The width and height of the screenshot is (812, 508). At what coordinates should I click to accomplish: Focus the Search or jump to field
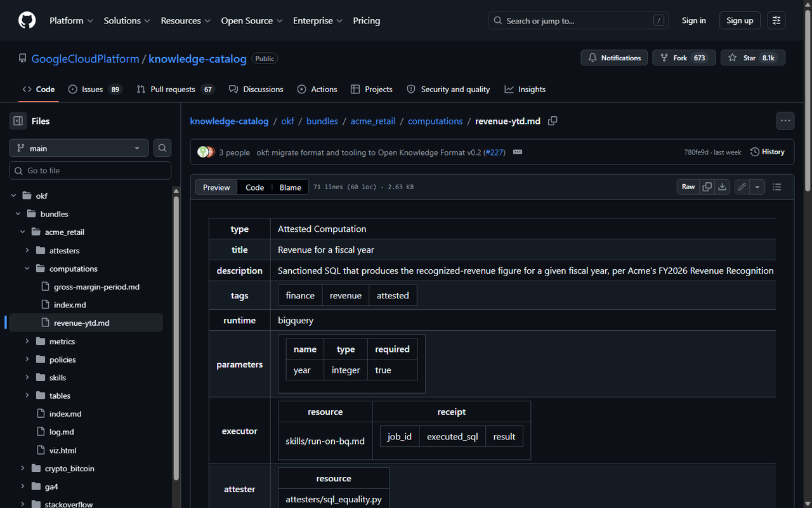coord(579,20)
